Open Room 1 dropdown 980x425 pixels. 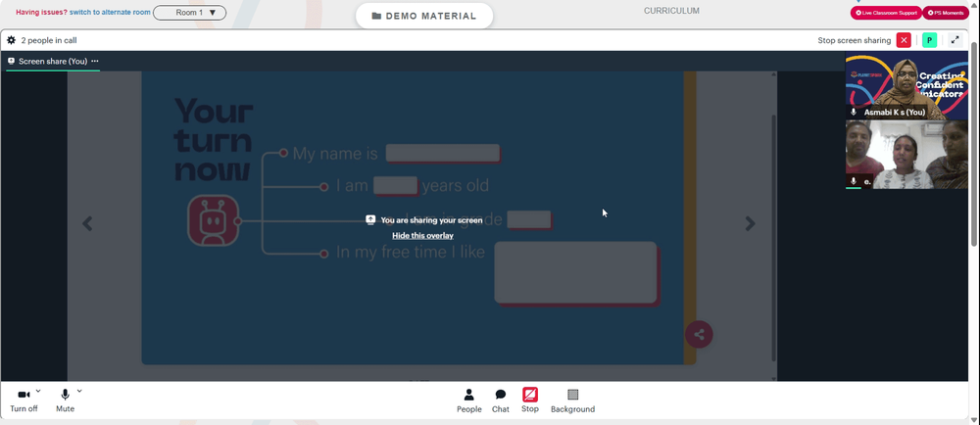[x=189, y=13]
